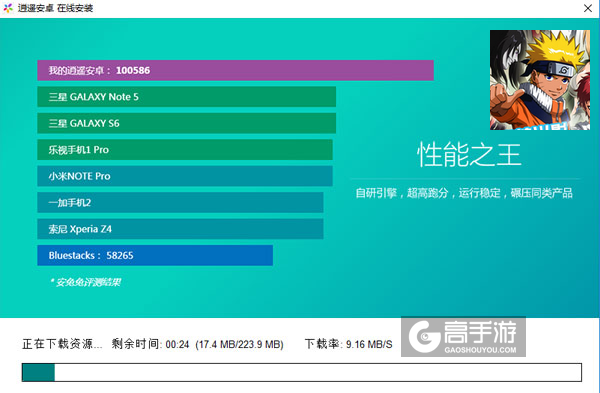The height and width of the screenshot is (393, 600).
Task: Click the 性能之王 heading
Action: (x=469, y=155)
